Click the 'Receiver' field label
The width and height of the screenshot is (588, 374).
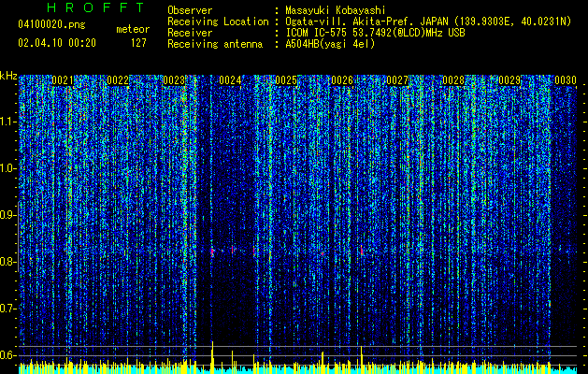(x=190, y=33)
